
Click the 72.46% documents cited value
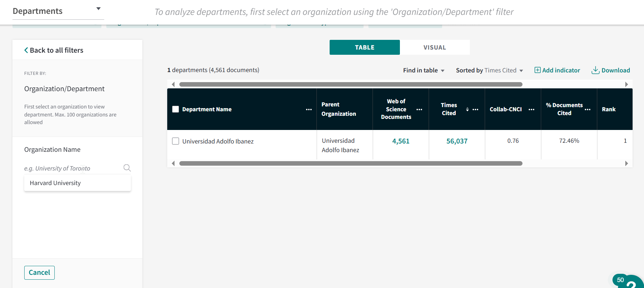569,141
